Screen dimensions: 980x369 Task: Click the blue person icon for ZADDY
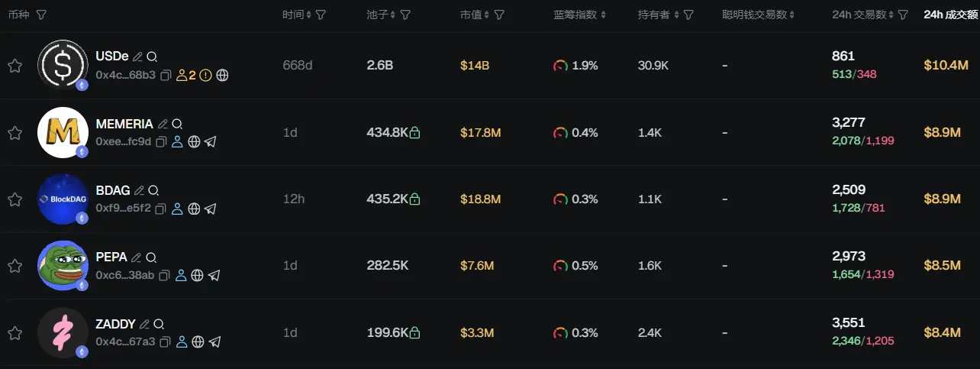[x=181, y=341]
